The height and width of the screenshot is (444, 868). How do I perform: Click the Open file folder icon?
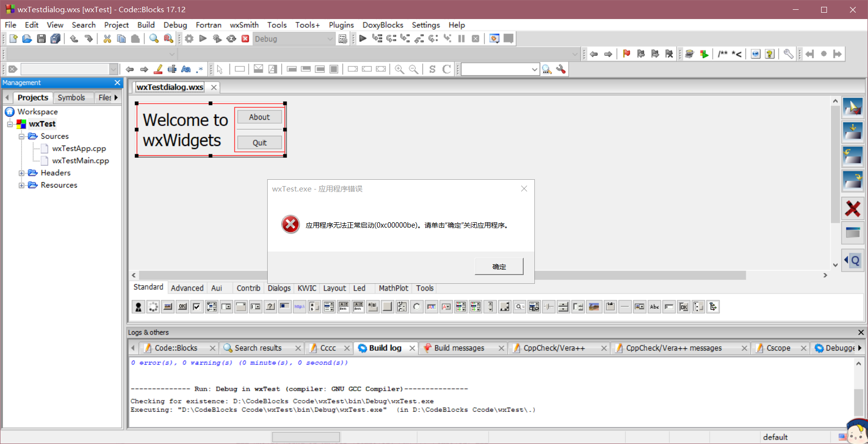tap(27, 39)
